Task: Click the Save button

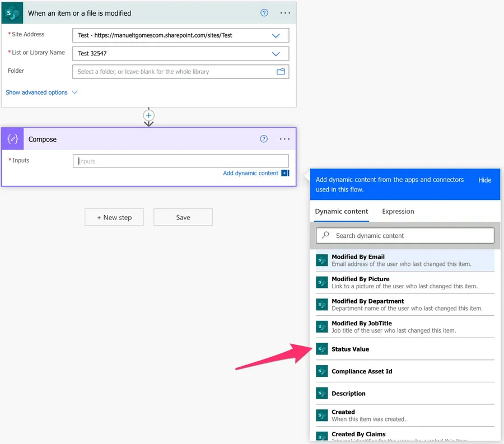Action: click(x=183, y=217)
